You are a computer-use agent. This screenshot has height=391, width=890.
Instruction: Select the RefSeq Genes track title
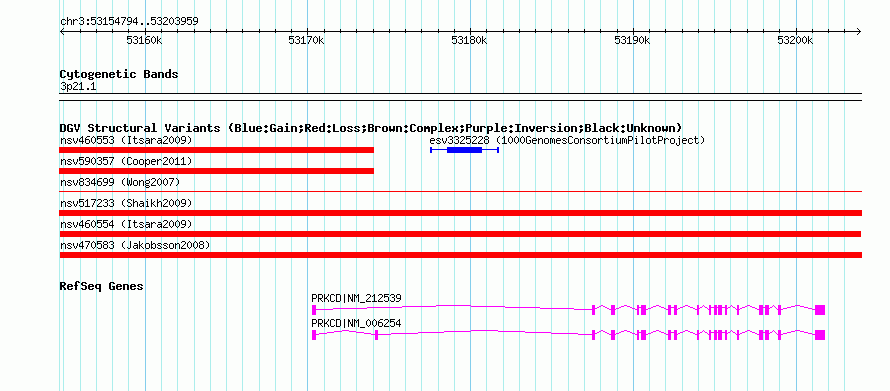click(x=102, y=287)
